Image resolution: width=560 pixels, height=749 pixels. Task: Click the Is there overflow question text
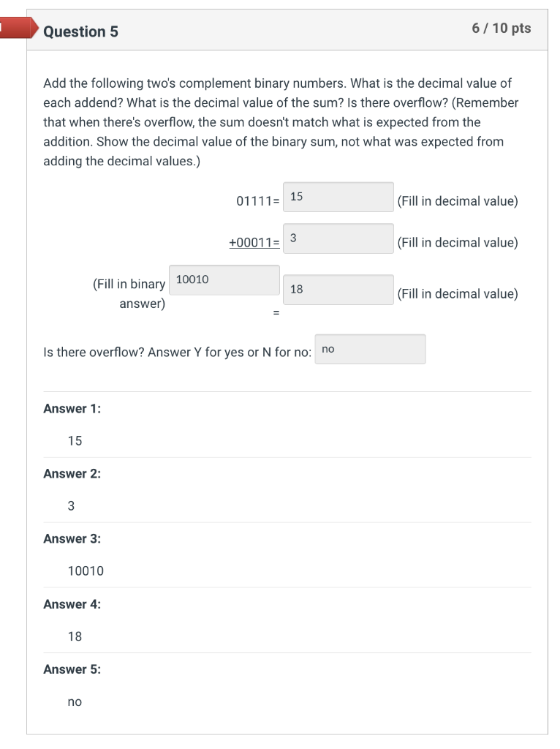pyautogui.click(x=178, y=353)
